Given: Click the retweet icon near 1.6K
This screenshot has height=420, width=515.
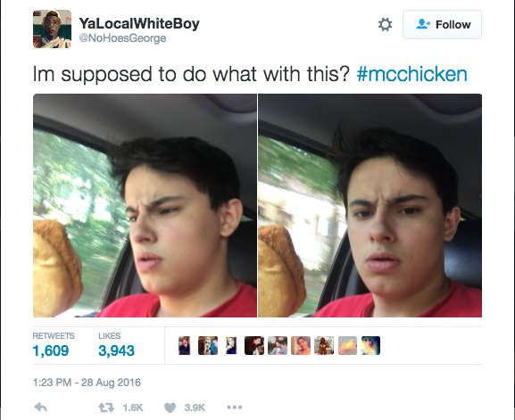Looking at the screenshot, I should coord(106,408).
